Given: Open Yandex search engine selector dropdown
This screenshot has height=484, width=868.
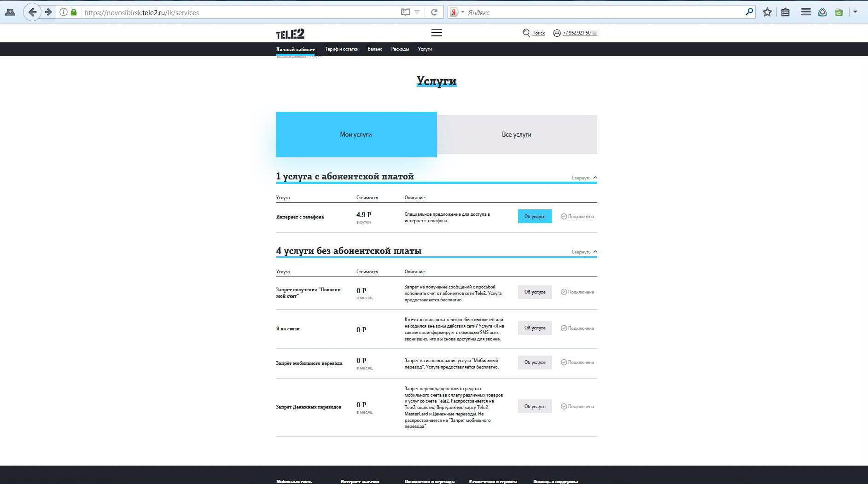Looking at the screenshot, I should click(x=457, y=12).
